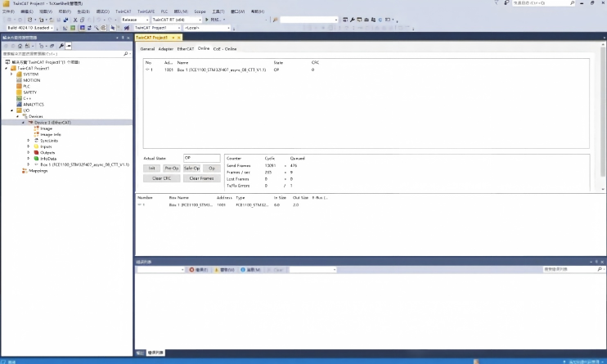
Task: Expand the Inputs tree node
Action: [29, 146]
